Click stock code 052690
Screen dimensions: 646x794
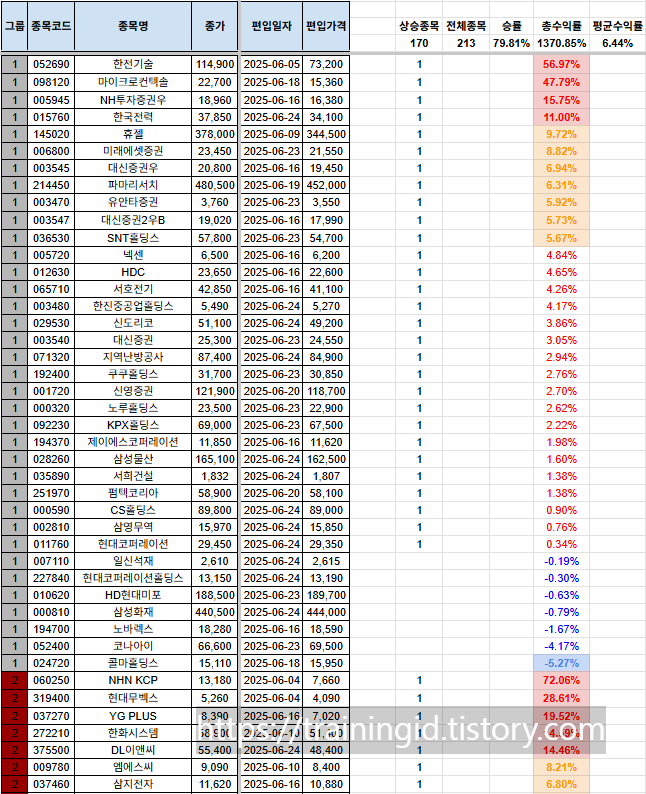[51, 64]
